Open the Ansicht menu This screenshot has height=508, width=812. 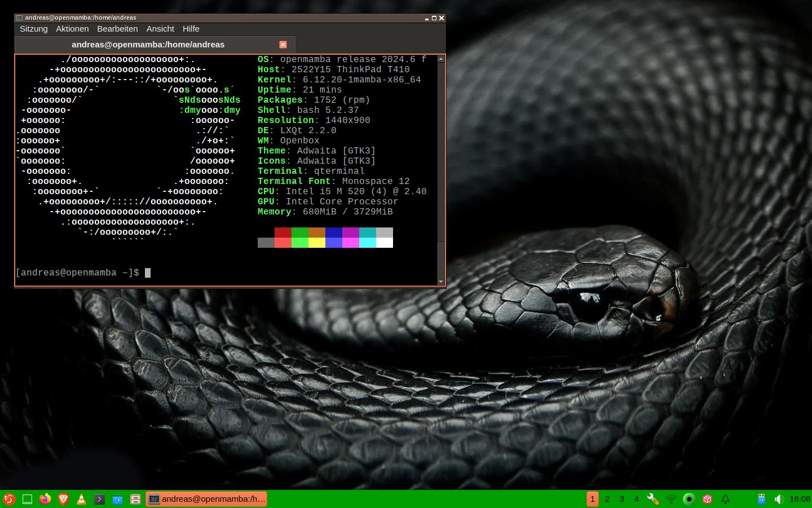pyautogui.click(x=160, y=29)
